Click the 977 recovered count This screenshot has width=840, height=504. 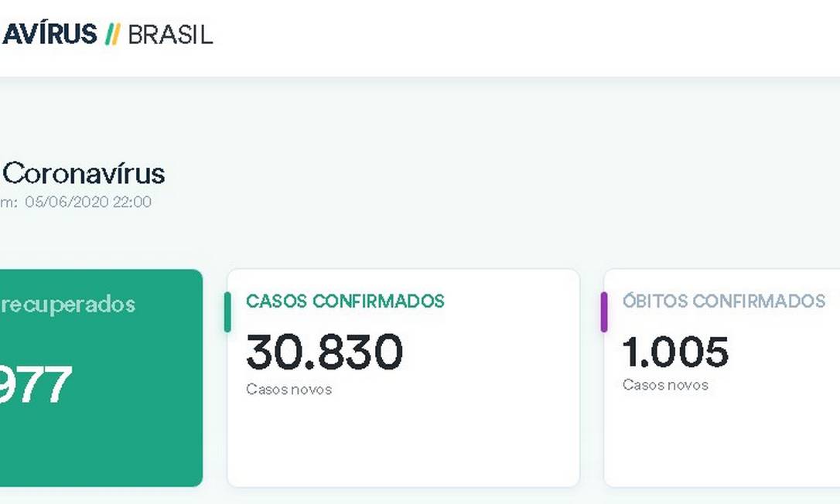(36, 383)
